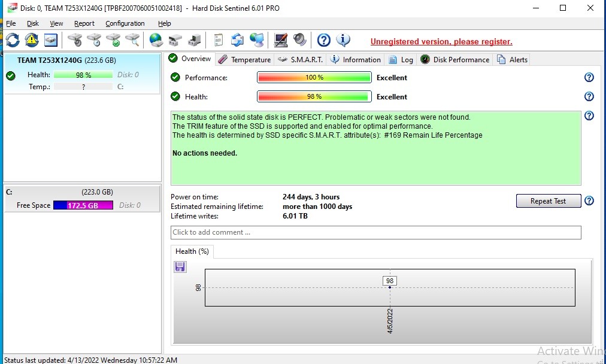Open help for the status text box
Viewport: 606px width, 364px height.
[589, 116]
